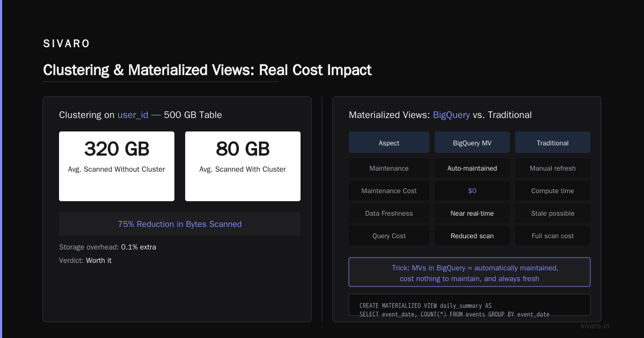Click the "Full scan cost" cell
This screenshot has width=644, height=338.
(553, 236)
